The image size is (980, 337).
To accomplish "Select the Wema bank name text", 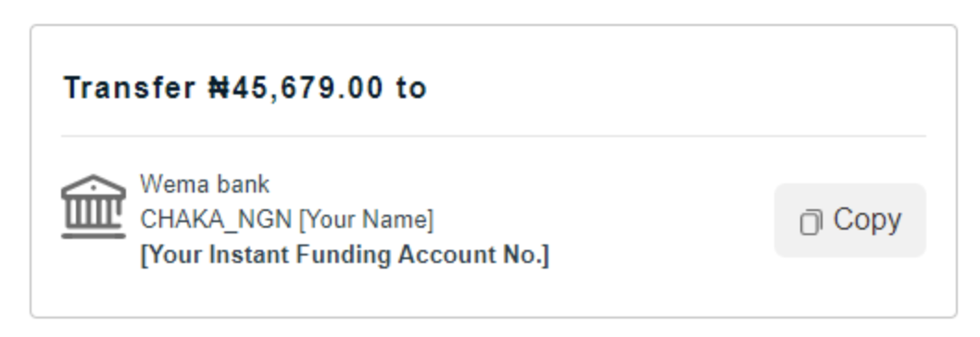I will [x=205, y=184].
